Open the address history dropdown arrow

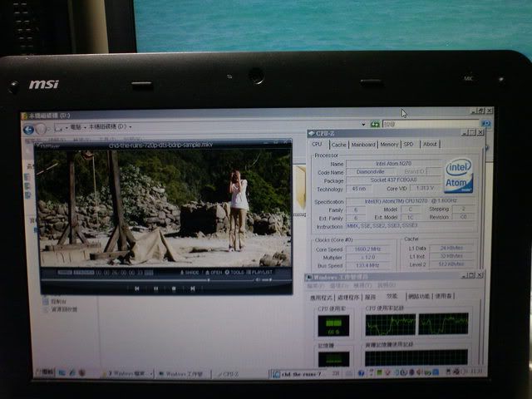363,125
